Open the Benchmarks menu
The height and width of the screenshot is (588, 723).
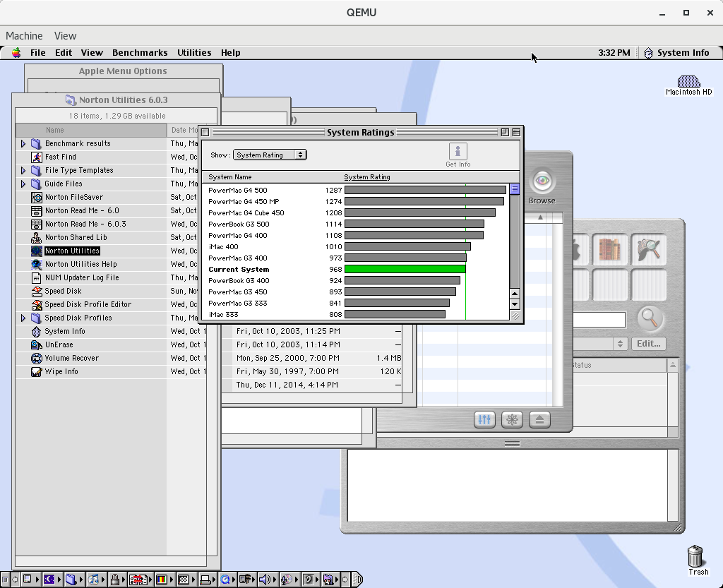pos(140,52)
